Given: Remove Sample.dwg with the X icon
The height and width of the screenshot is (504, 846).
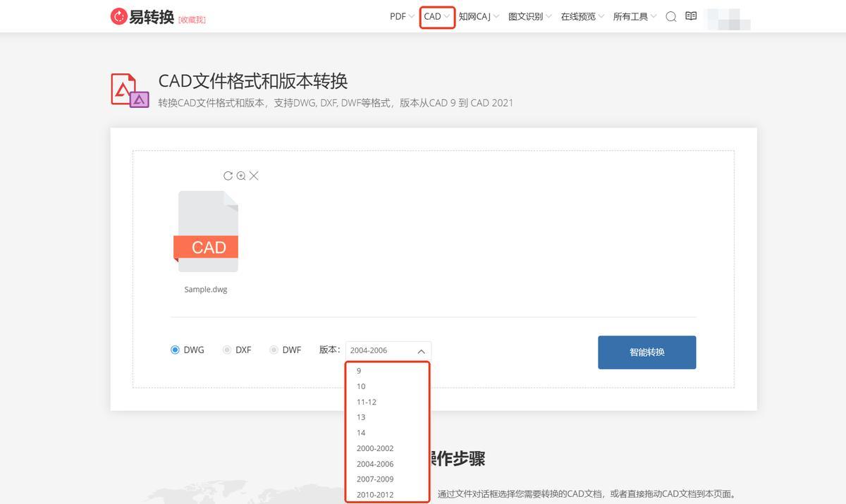Looking at the screenshot, I should 254,176.
